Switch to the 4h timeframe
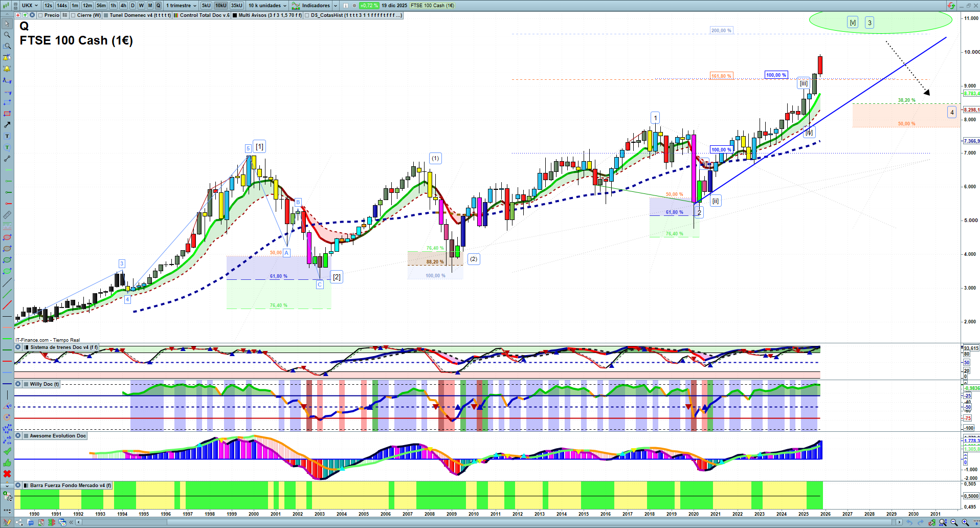The height and width of the screenshot is (528, 980). (123, 6)
